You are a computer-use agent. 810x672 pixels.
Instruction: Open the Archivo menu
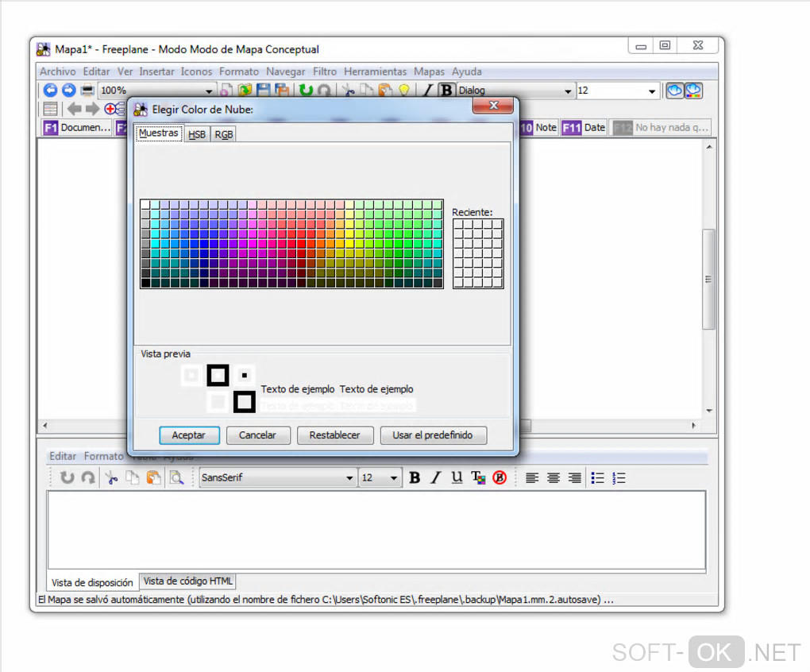click(58, 71)
